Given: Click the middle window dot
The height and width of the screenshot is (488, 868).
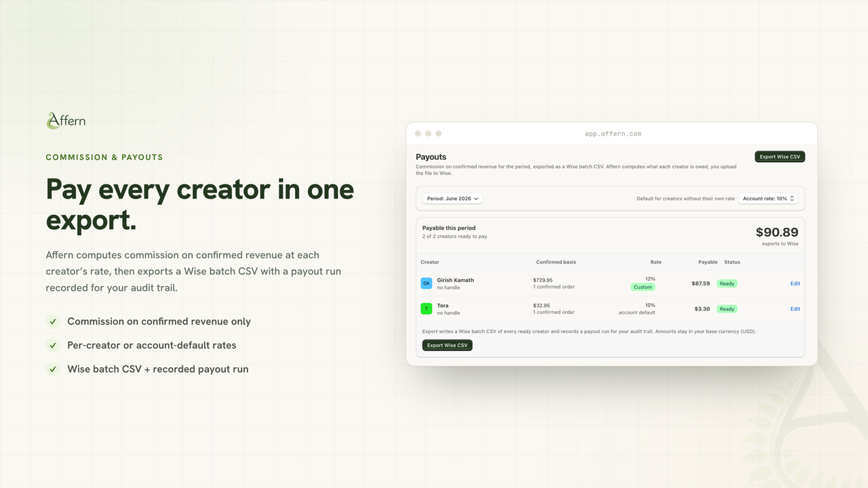Looking at the screenshot, I should point(428,134).
